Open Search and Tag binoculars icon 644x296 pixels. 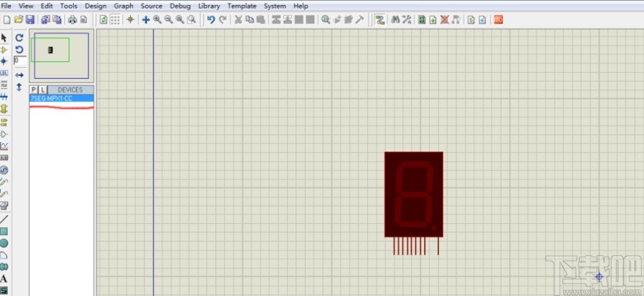[x=396, y=20]
